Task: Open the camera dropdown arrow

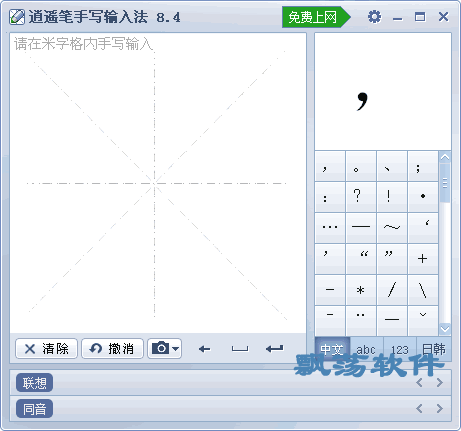Action: [176, 349]
